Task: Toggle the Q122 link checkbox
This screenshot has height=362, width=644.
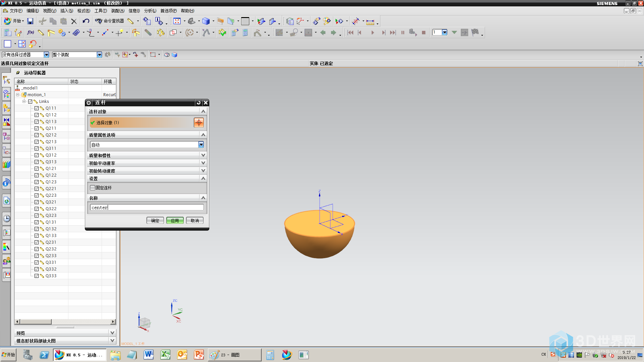Action: (37, 175)
